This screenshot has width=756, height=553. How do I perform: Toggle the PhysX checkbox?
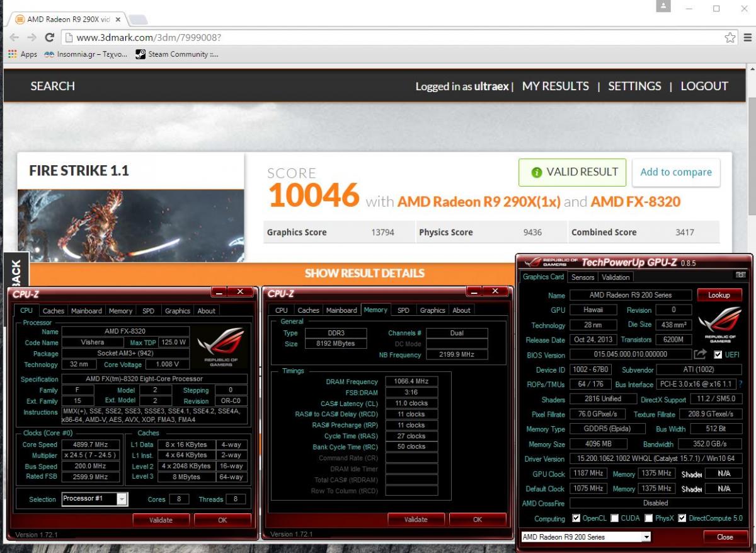coord(648,518)
